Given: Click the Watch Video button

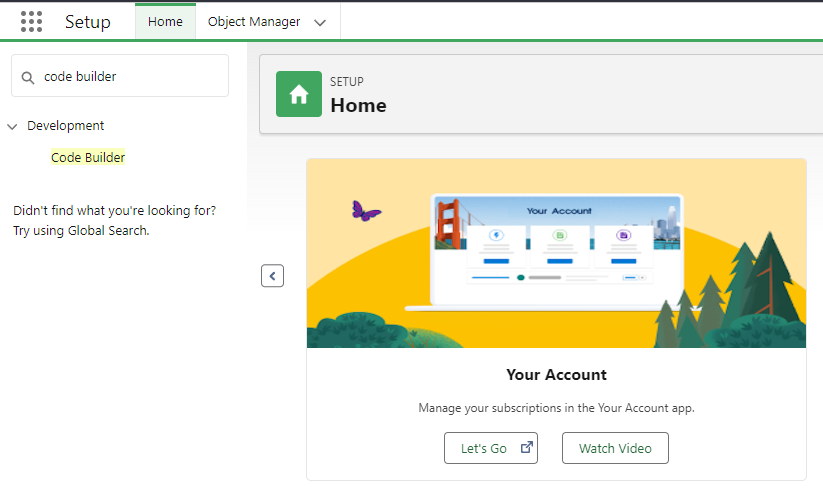Looking at the screenshot, I should (615, 448).
